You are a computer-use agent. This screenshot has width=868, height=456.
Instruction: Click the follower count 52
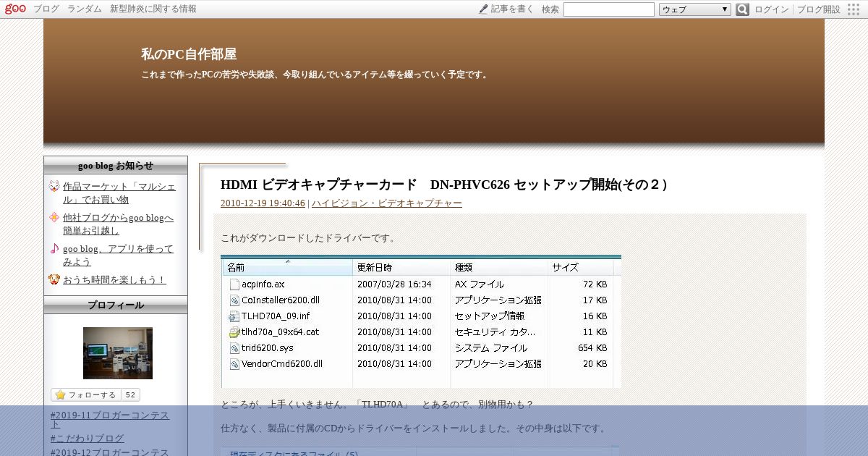tap(130, 395)
